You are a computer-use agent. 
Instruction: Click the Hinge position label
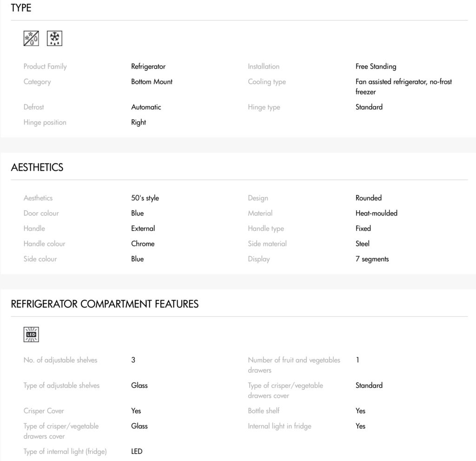tap(45, 122)
